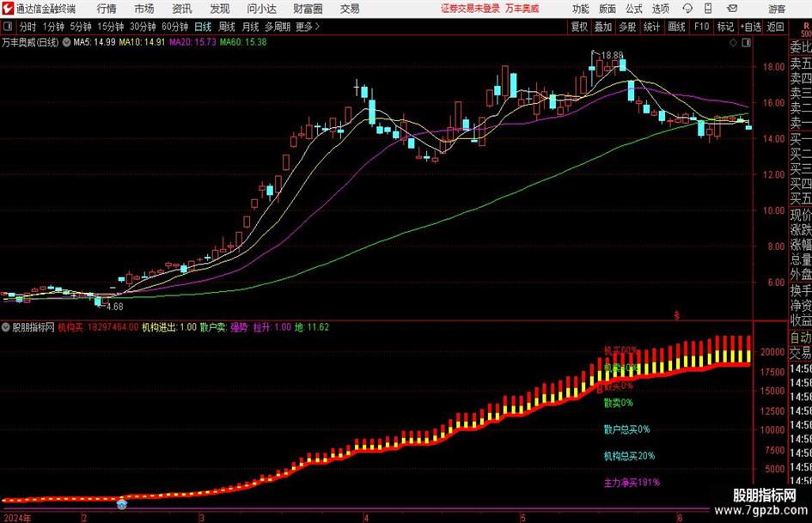The width and height of the screenshot is (812, 523).
Task: Click the 机构进出: 1.00 value
Action: click(169, 327)
